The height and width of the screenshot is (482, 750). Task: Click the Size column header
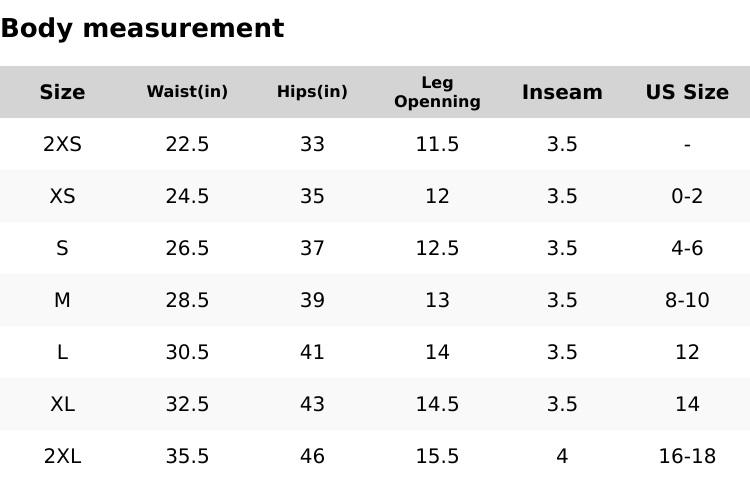click(62, 92)
